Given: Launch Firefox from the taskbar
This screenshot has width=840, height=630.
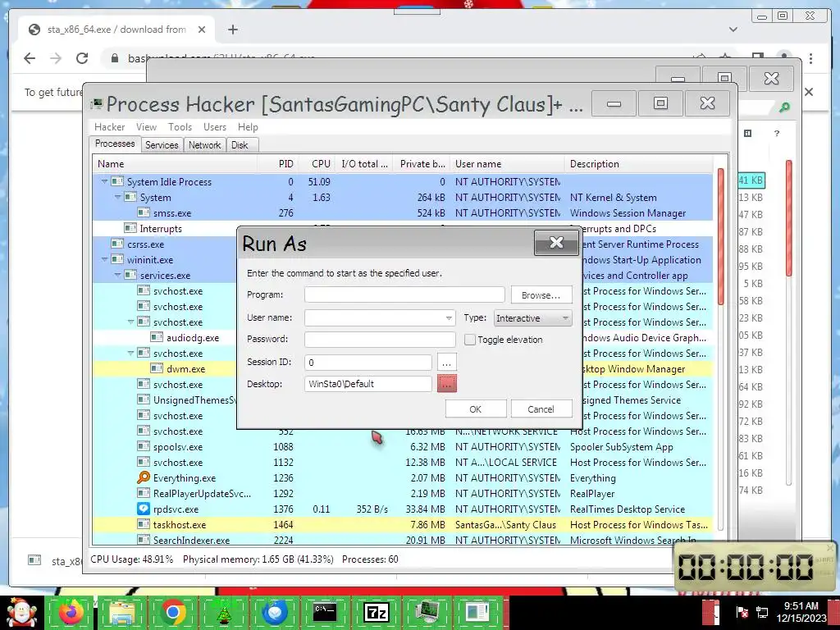Looking at the screenshot, I should (x=71, y=612).
